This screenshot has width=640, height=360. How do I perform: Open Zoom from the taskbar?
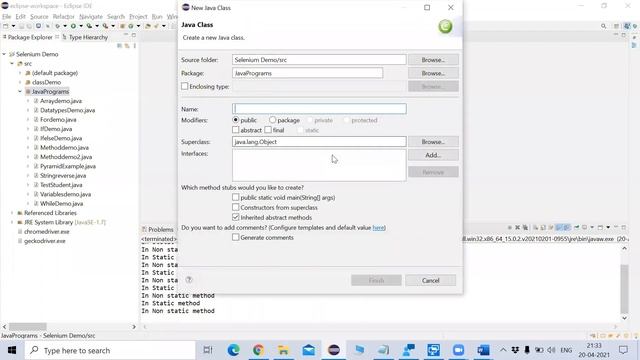click(458, 350)
